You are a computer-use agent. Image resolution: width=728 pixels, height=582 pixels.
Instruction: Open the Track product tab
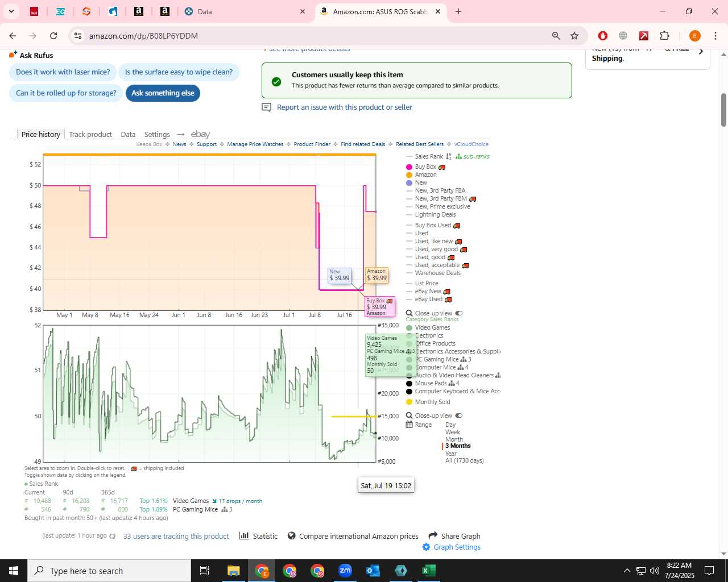tap(90, 135)
